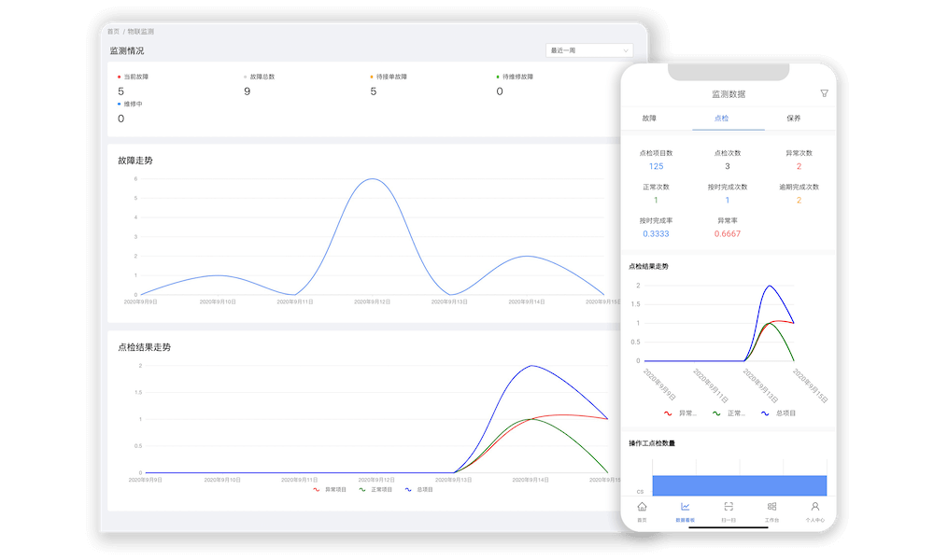934x560 pixels.
Task: Switch to the 故障 tab on phone
Action: 649,119
